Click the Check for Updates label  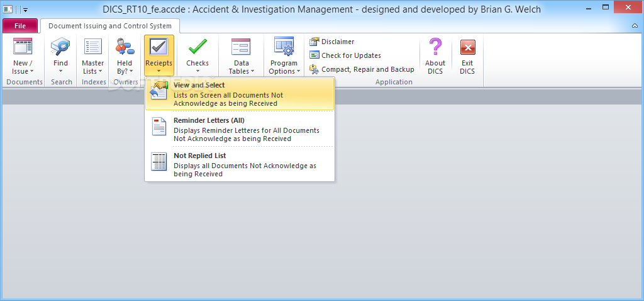(x=351, y=55)
